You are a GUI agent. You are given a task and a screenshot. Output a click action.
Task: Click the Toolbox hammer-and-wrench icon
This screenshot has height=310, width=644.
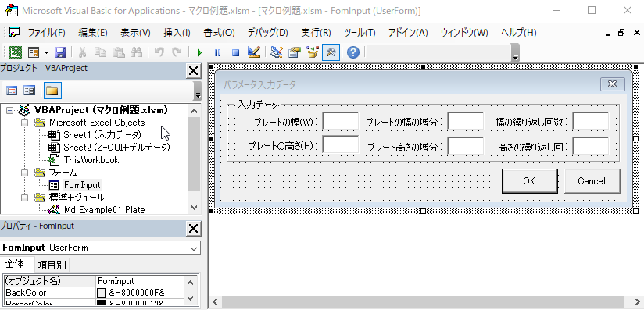[x=331, y=52]
